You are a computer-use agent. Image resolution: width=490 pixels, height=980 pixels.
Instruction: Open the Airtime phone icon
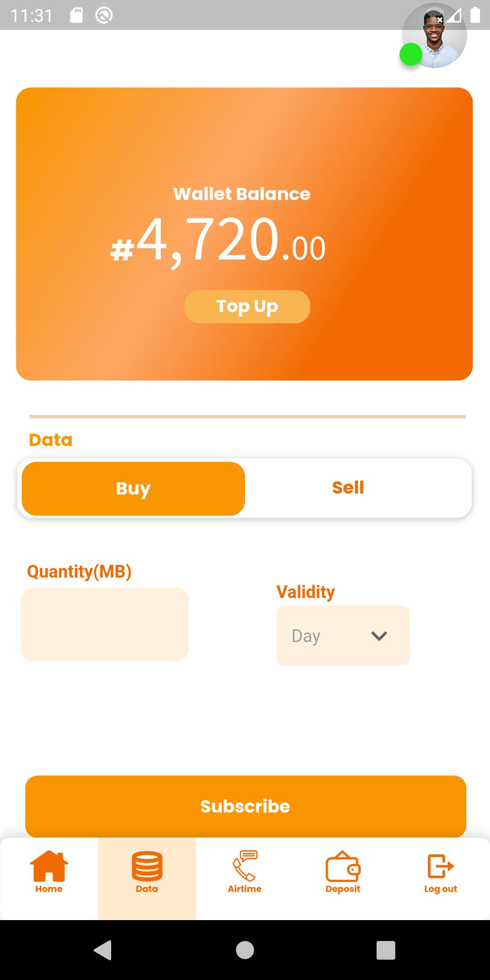point(245,866)
